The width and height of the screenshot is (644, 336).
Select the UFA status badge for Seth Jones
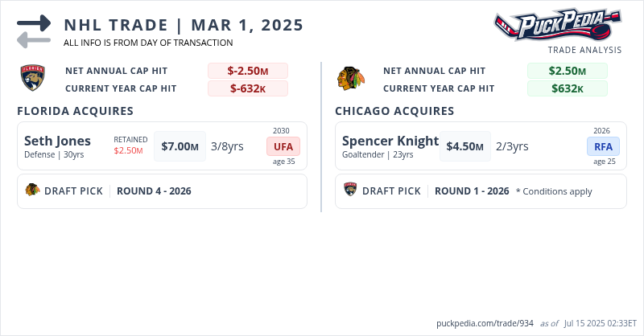(283, 146)
